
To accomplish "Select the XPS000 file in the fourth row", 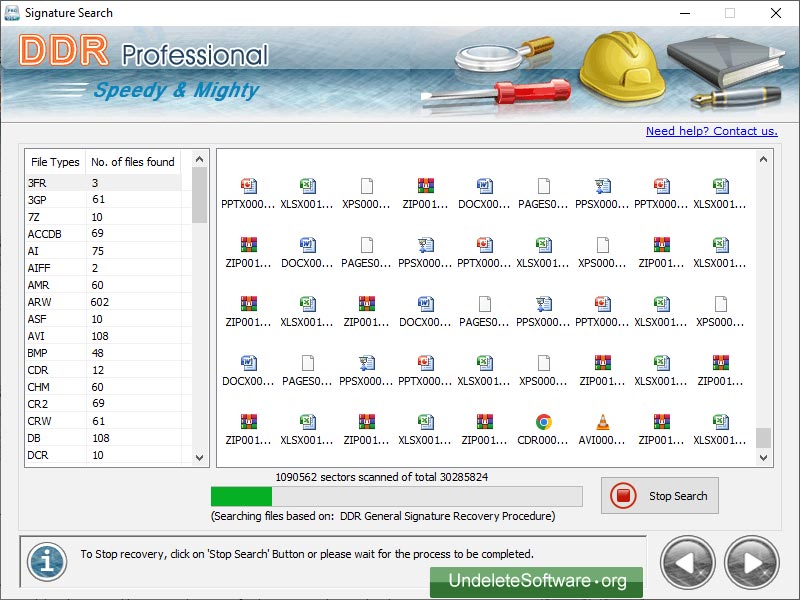I will point(543,371).
